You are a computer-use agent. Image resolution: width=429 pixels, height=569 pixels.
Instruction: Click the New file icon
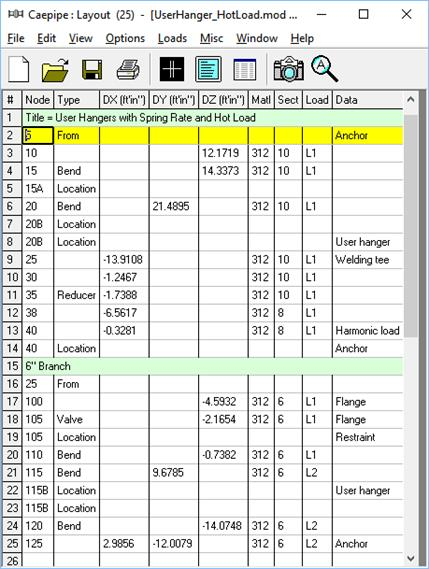(18, 69)
